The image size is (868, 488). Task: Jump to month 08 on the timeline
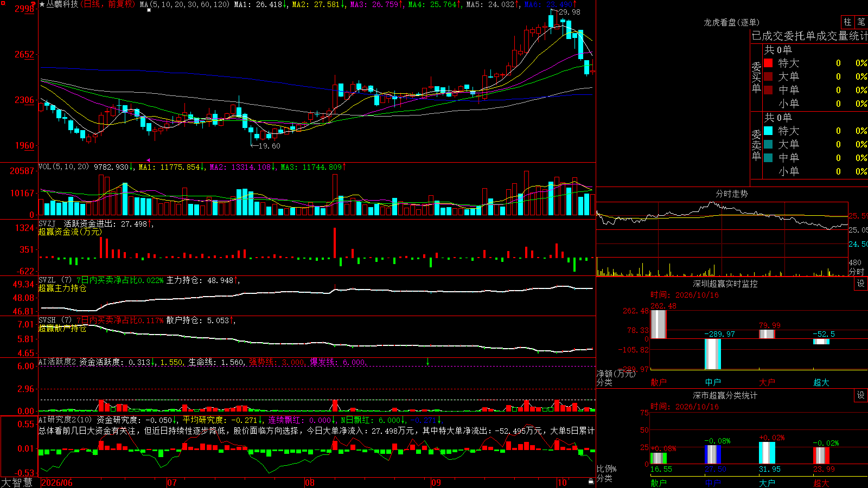[310, 483]
